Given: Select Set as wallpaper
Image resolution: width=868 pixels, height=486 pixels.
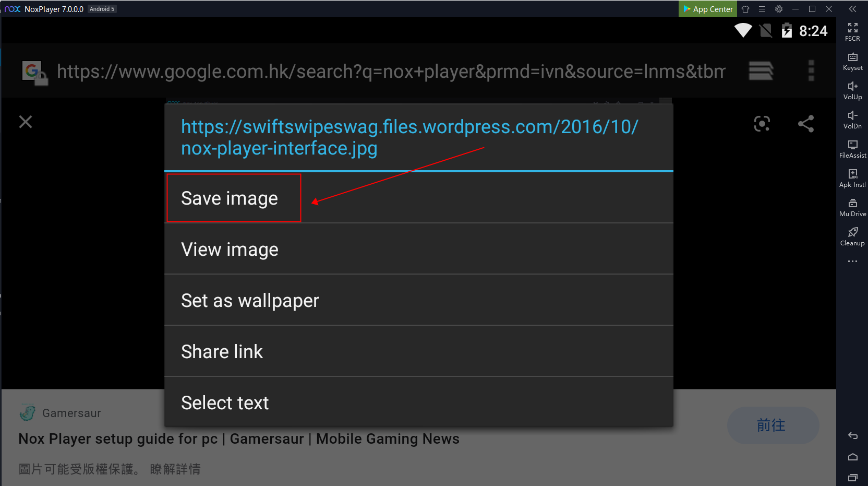Looking at the screenshot, I should click(419, 301).
